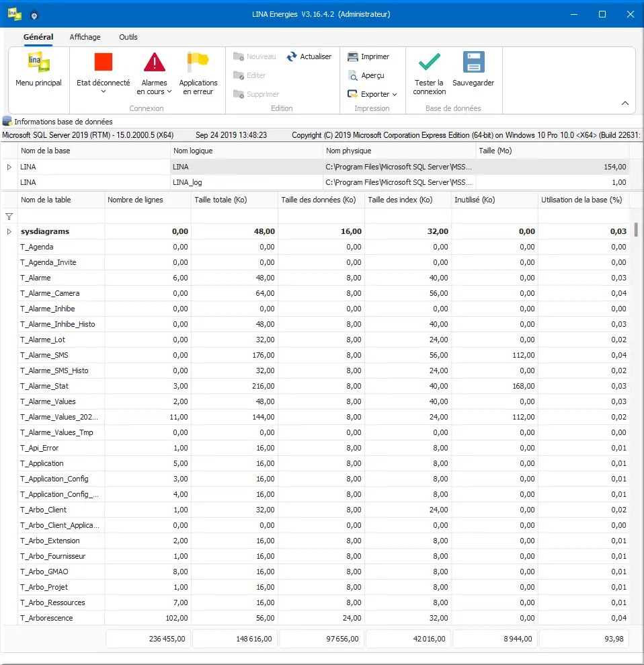644x665 pixels.
Task: Open the Menu principal lina icon
Action: [38, 63]
